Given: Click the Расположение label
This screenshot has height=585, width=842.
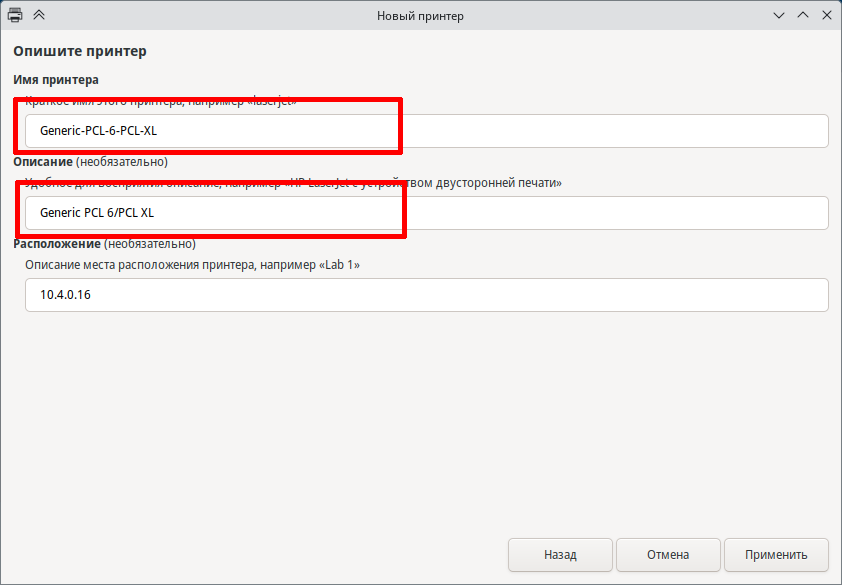Looking at the screenshot, I should pos(57,244).
